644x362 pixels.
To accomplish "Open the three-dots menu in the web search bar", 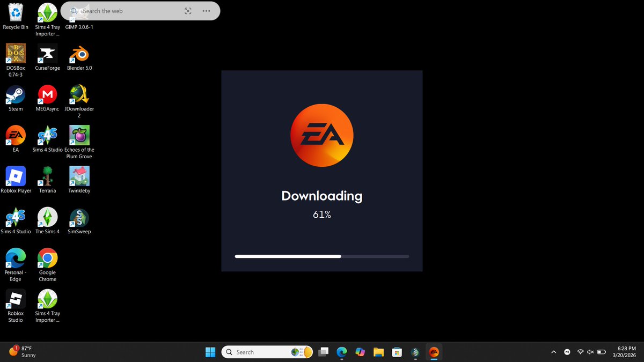I will (x=207, y=11).
